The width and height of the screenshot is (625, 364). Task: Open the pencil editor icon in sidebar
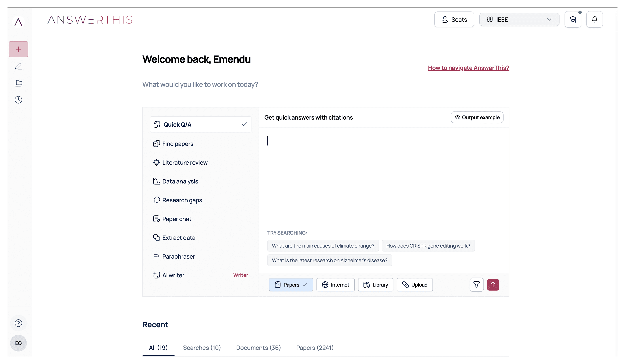click(18, 66)
